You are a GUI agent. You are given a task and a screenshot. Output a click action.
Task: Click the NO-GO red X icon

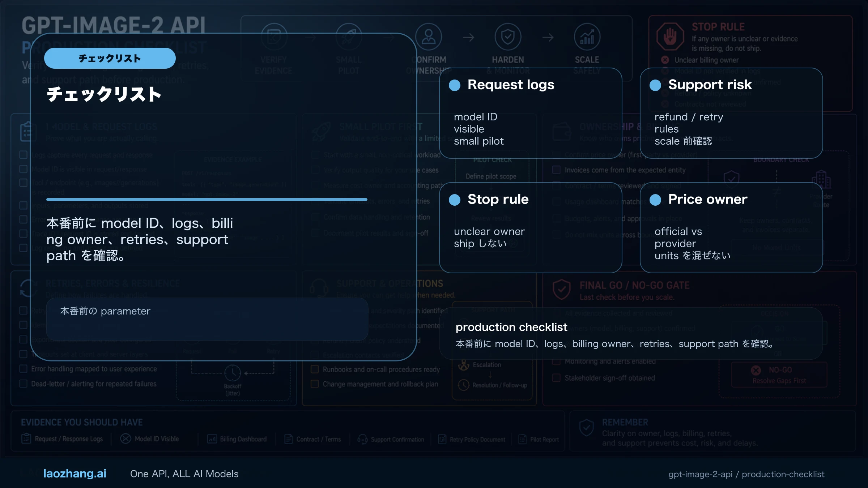[x=756, y=371]
